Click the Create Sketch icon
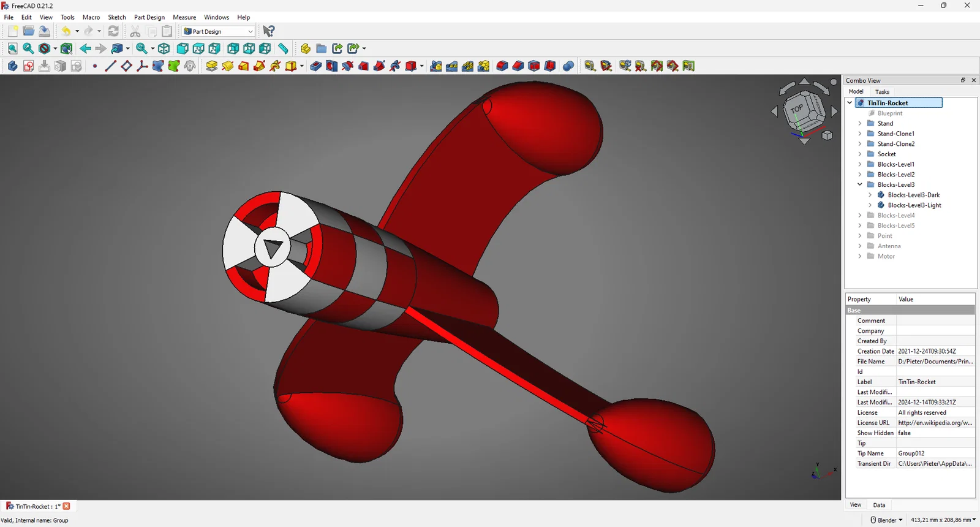The image size is (980, 527). tap(28, 66)
